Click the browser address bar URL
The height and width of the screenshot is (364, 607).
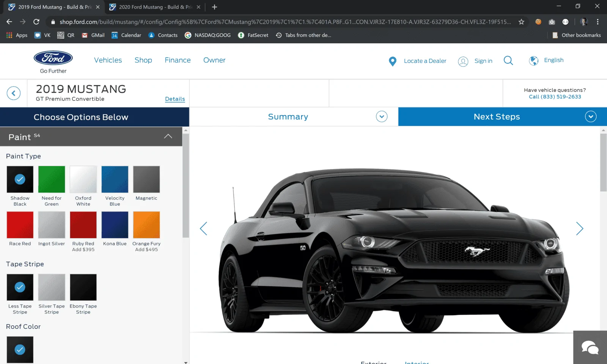[285, 22]
